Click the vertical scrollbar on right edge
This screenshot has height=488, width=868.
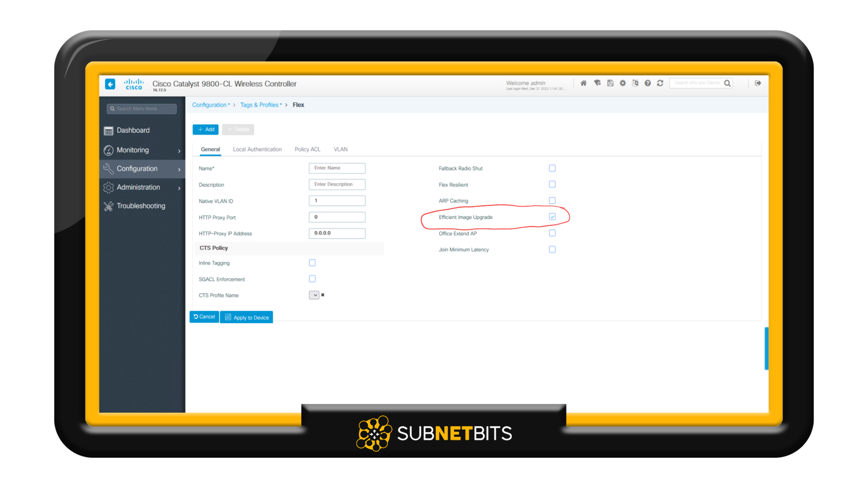click(766, 348)
